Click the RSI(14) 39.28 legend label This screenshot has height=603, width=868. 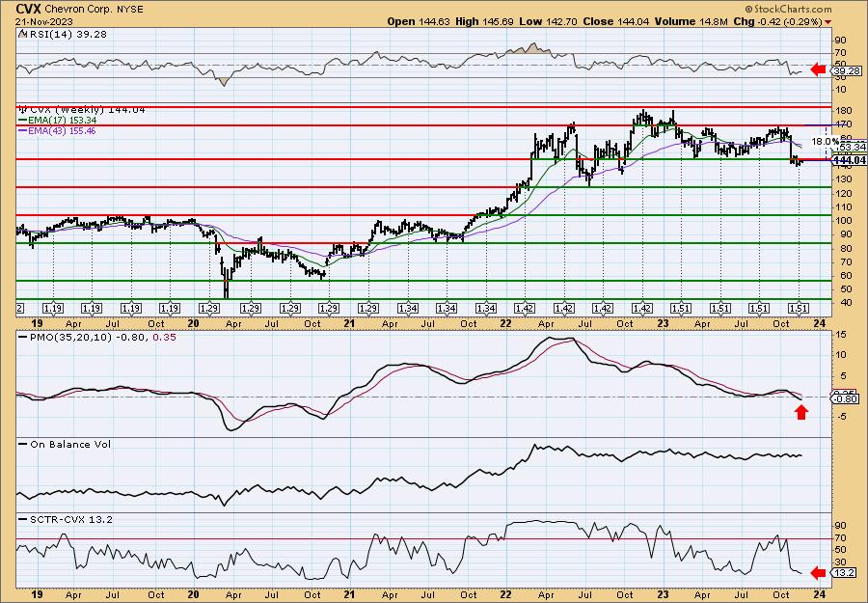tap(67, 34)
